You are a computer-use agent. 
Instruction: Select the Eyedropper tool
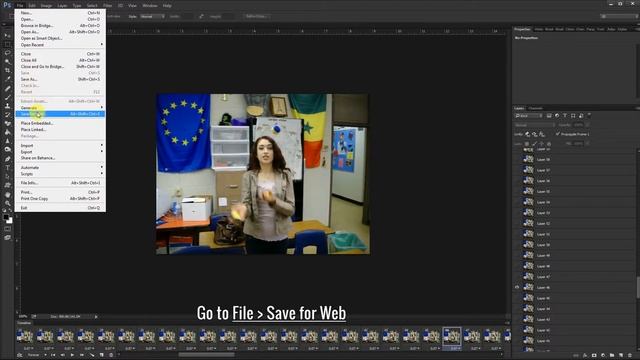7,79
